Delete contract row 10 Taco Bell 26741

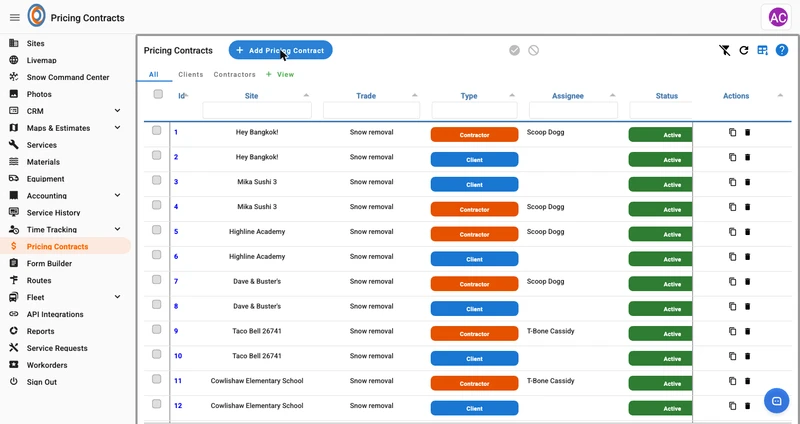click(747, 356)
